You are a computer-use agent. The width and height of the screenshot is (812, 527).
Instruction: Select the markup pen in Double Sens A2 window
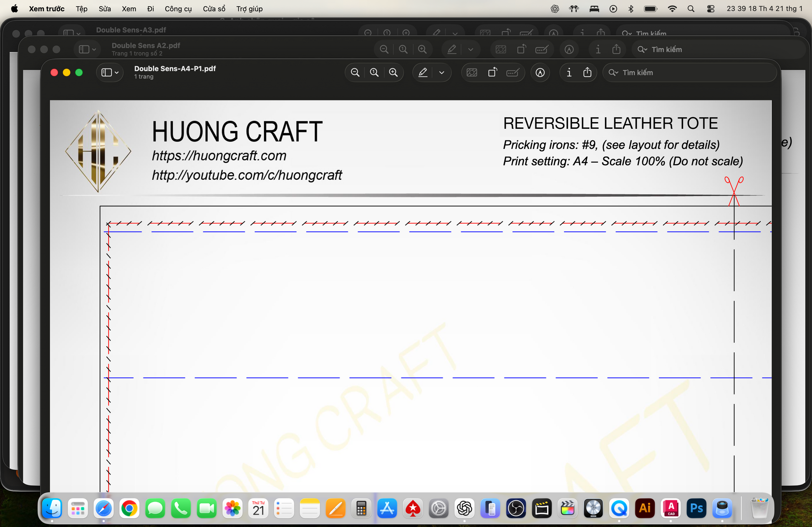[x=452, y=50]
